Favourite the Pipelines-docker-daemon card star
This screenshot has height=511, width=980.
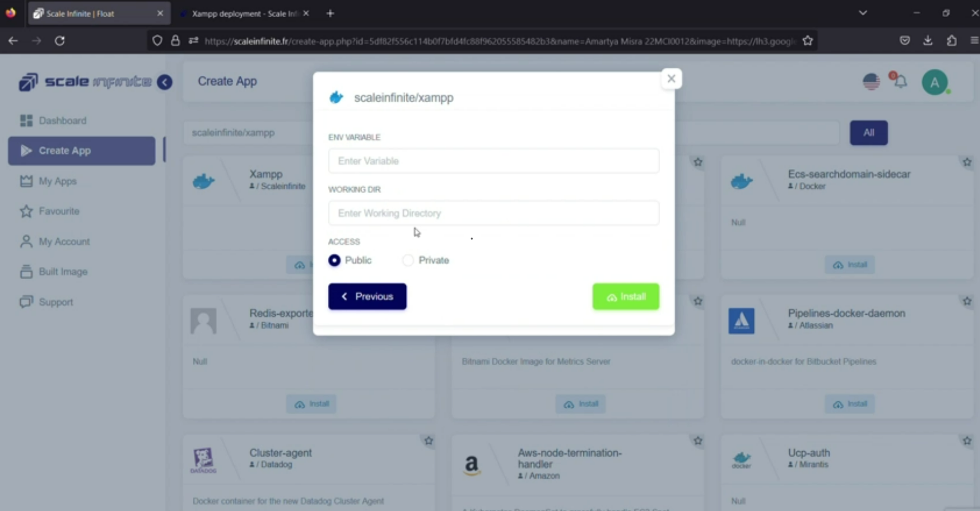click(967, 301)
